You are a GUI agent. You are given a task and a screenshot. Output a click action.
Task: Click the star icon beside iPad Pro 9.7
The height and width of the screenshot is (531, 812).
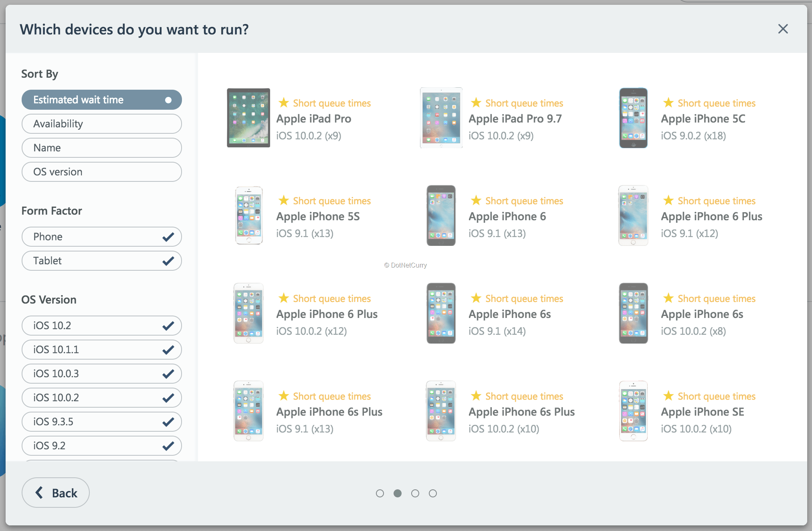coord(476,103)
